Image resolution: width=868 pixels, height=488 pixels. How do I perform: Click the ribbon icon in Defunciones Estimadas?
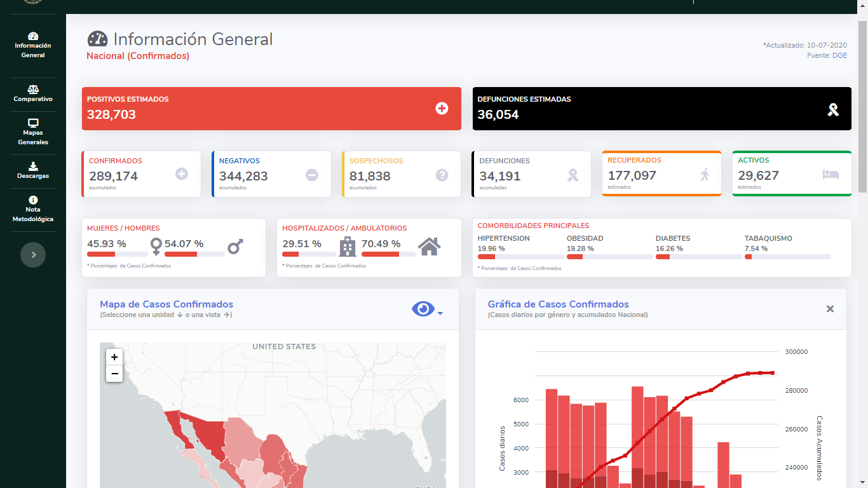coord(833,109)
